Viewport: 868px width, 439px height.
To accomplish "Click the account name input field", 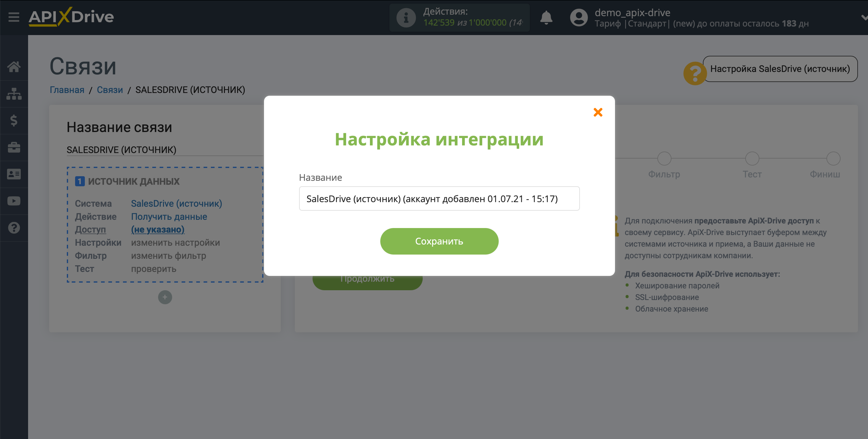I will (439, 199).
